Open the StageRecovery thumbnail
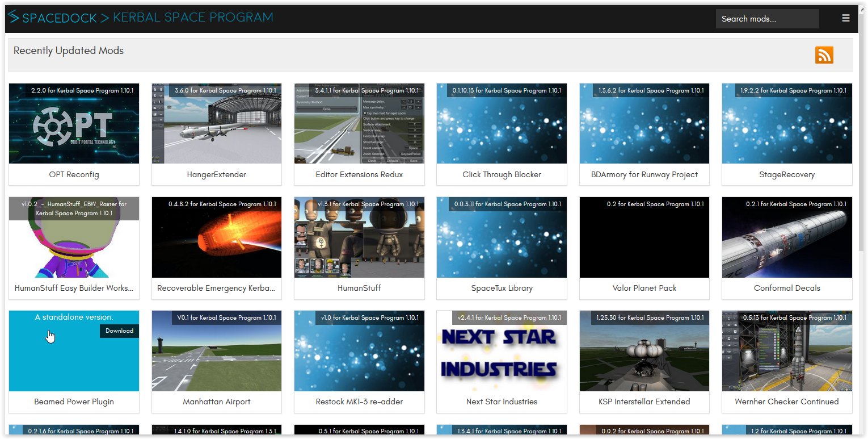The image size is (868, 439). (x=787, y=124)
